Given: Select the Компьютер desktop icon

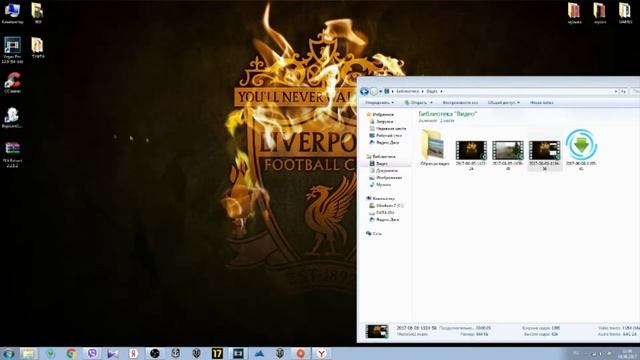Looking at the screenshot, I should click(12, 13).
